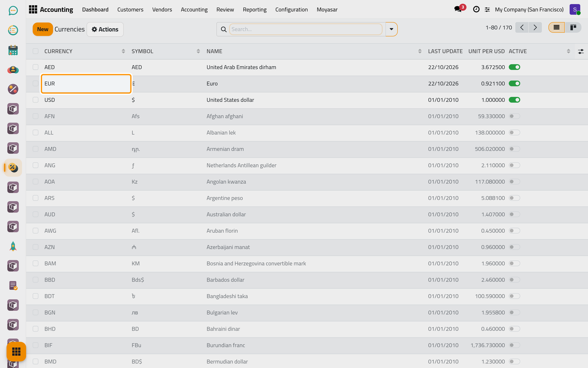588x368 pixels.
Task: Focus the Search input field
Action: coord(306,29)
